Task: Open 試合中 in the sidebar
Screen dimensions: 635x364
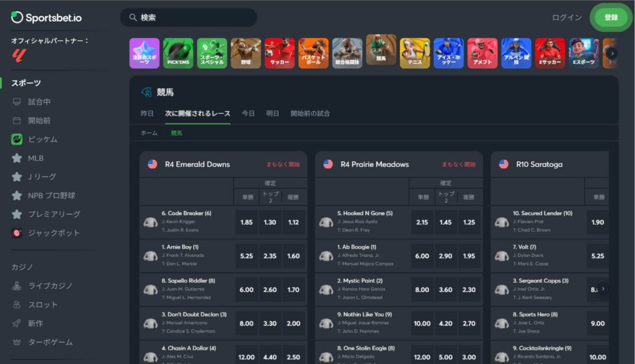Action: [39, 102]
